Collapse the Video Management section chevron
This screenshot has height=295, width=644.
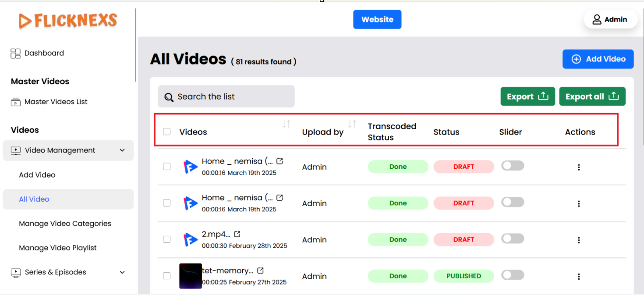point(122,150)
